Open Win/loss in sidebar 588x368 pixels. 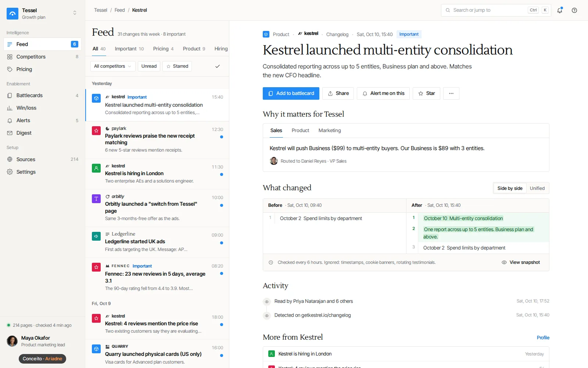tap(43, 108)
